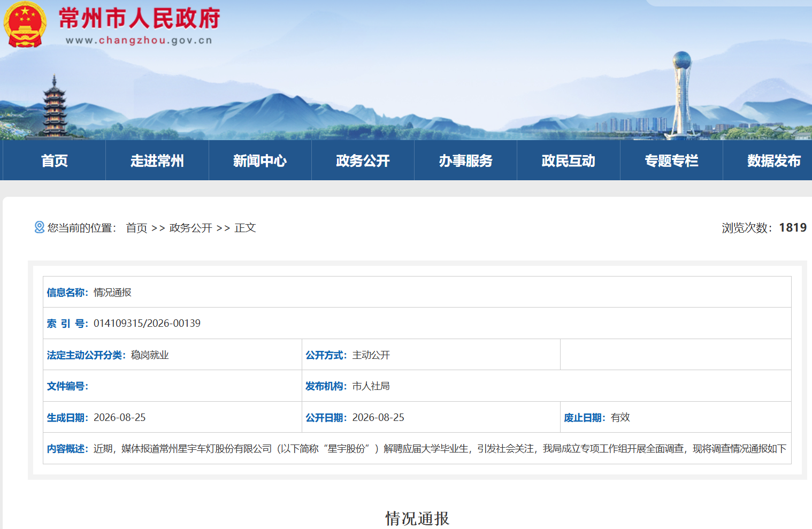Select 办事服务 menu item
This screenshot has height=529, width=812.
(465, 160)
